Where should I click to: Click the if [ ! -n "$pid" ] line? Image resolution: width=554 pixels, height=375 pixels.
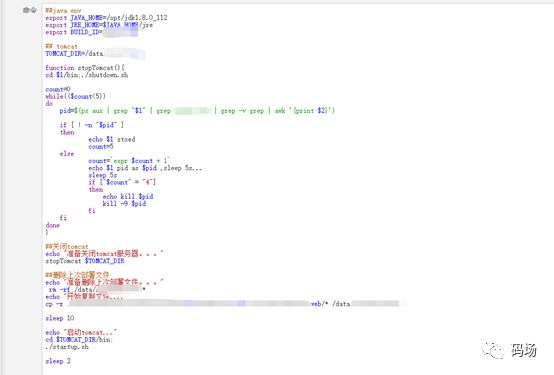pos(92,125)
